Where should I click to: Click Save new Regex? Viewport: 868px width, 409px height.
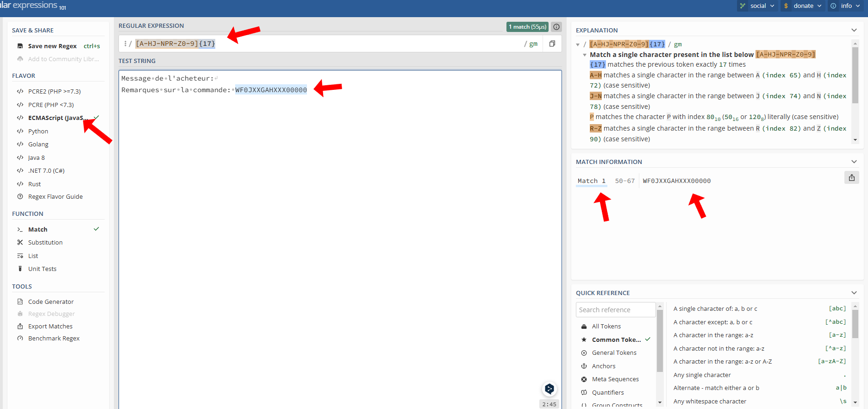tap(52, 46)
